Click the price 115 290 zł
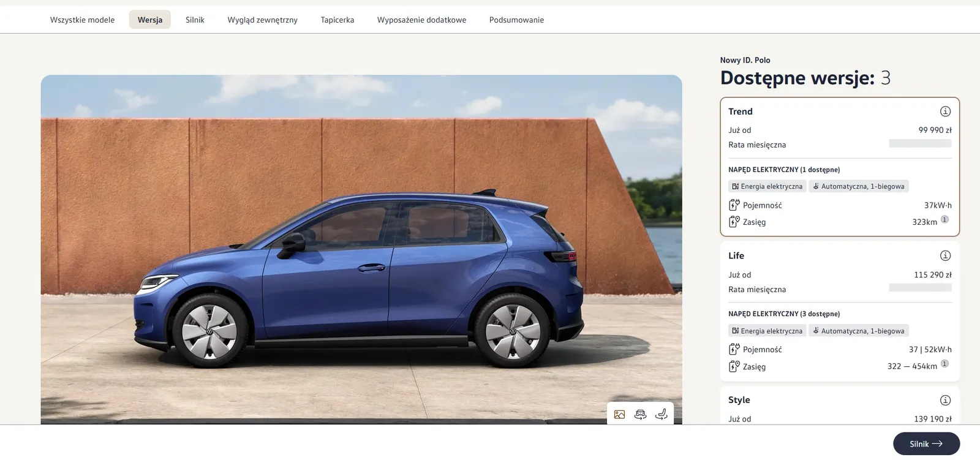This screenshot has width=980, height=460. [x=933, y=274]
